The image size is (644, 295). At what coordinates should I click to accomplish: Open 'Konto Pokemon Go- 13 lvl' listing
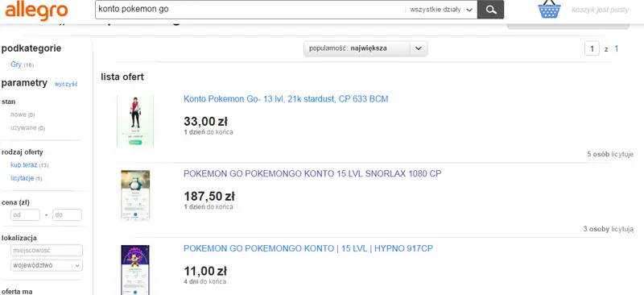coord(286,99)
